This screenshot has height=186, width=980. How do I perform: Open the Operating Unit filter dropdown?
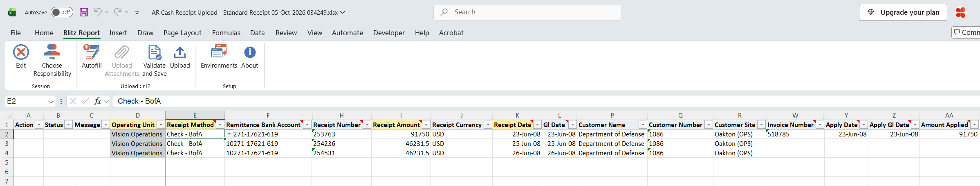pos(161,125)
